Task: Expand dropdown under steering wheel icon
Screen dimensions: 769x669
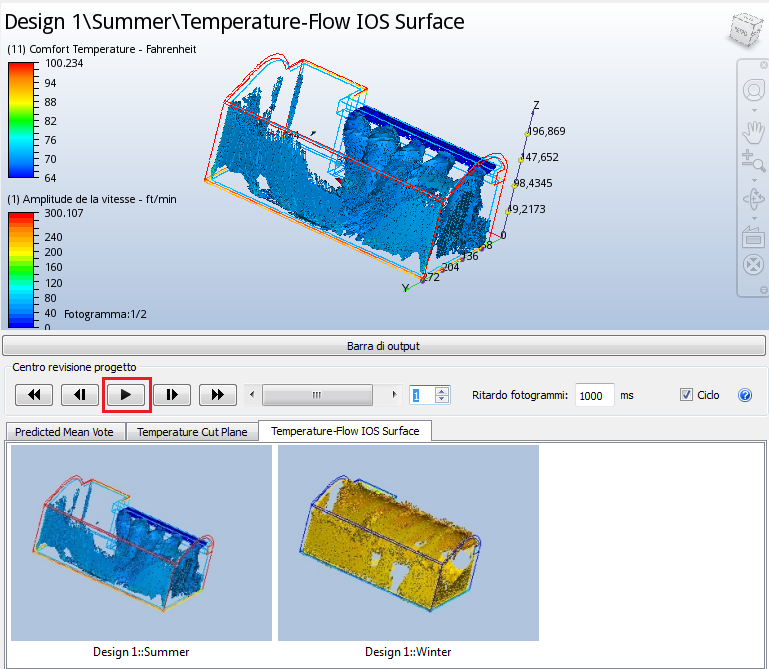Action: coord(754,110)
